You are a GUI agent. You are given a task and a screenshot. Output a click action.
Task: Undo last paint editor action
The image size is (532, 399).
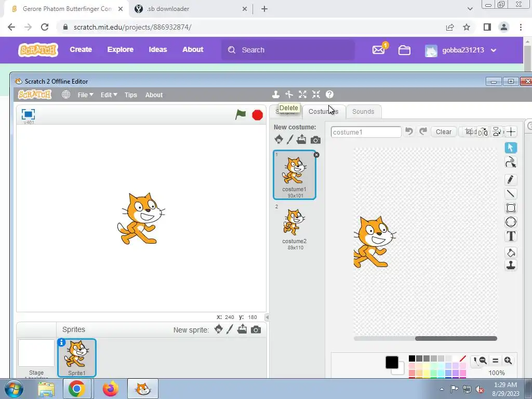point(409,131)
